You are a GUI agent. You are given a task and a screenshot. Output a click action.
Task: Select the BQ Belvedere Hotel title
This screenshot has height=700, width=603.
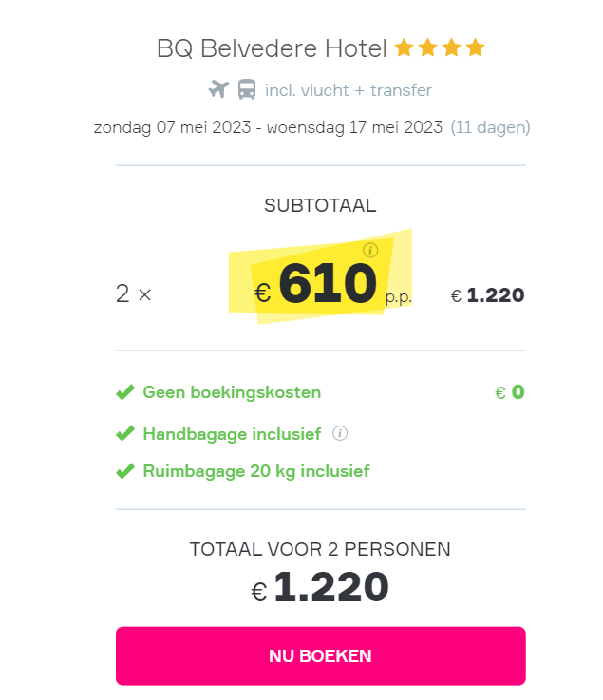click(x=272, y=48)
